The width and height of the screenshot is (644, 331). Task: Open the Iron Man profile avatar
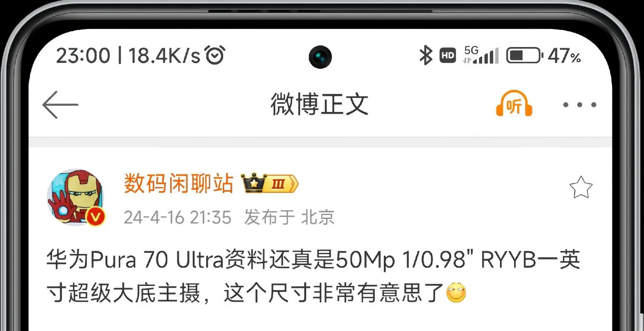click(x=75, y=197)
